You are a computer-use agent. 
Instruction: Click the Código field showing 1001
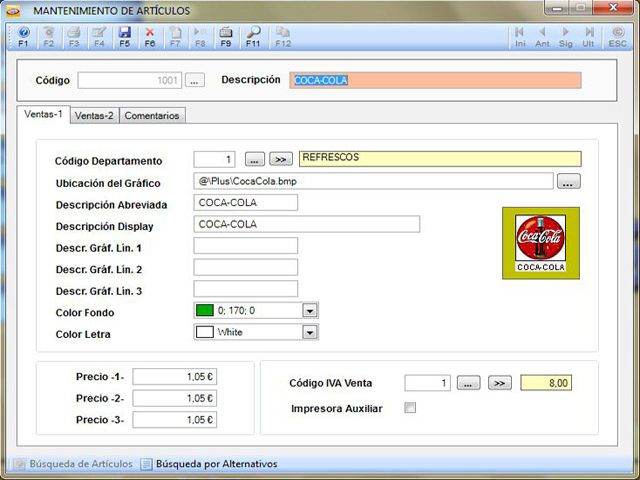click(x=129, y=80)
